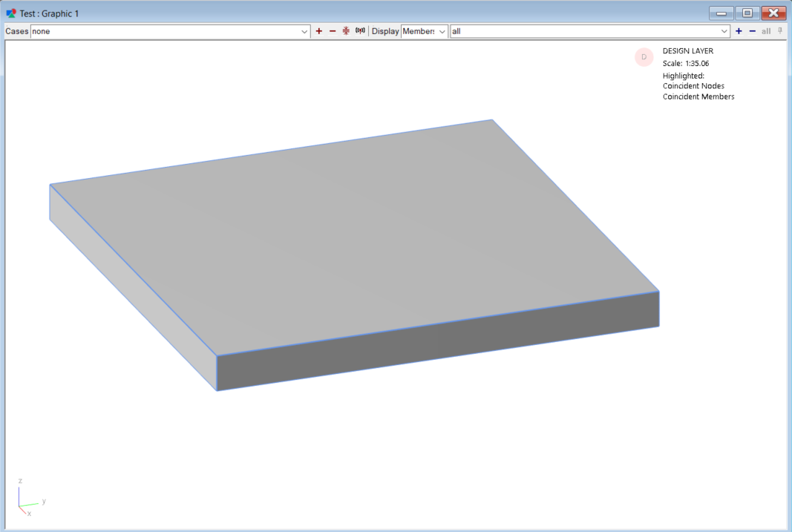Click inside the 'all' entity list field
The image size is (792, 532).
coord(579,32)
